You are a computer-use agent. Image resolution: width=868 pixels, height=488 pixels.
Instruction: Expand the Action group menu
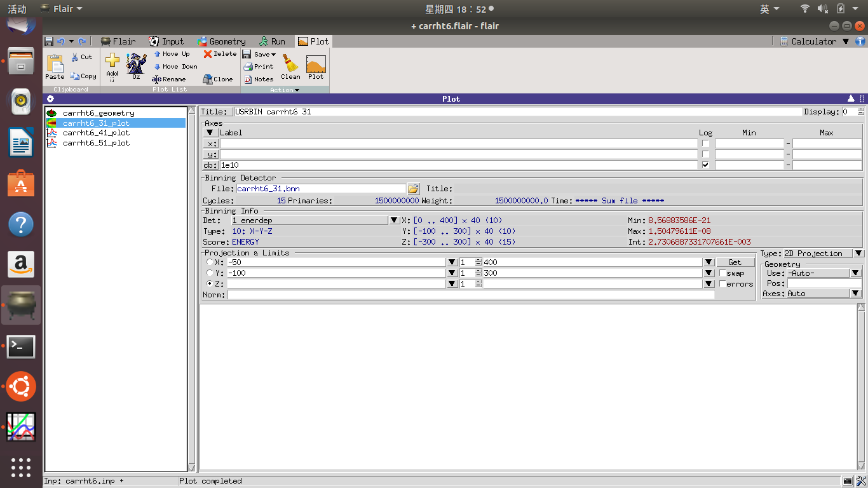click(x=283, y=90)
